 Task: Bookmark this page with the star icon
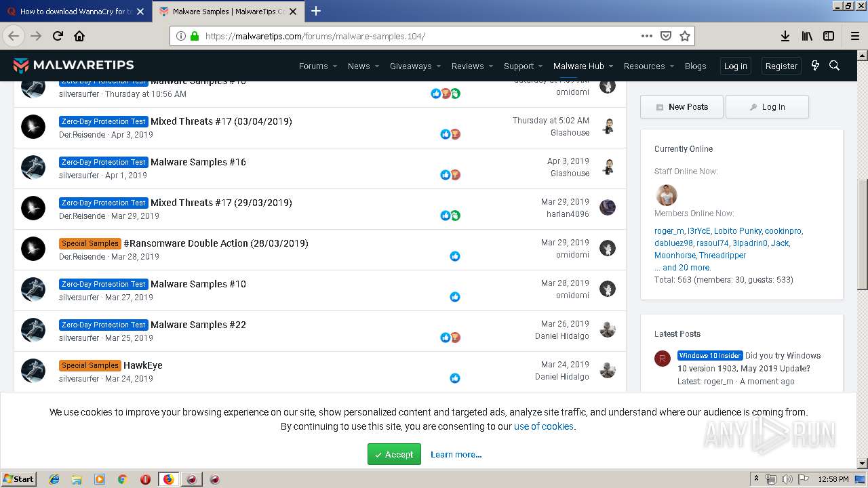[x=685, y=36]
